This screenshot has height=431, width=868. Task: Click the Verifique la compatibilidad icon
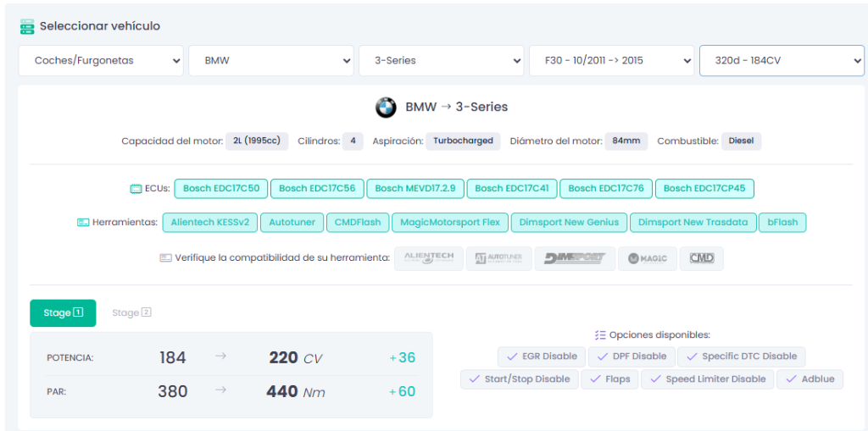(165, 257)
